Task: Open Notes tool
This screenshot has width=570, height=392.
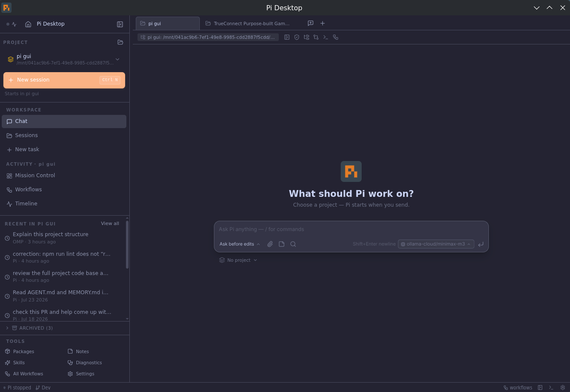Action: coord(79,351)
